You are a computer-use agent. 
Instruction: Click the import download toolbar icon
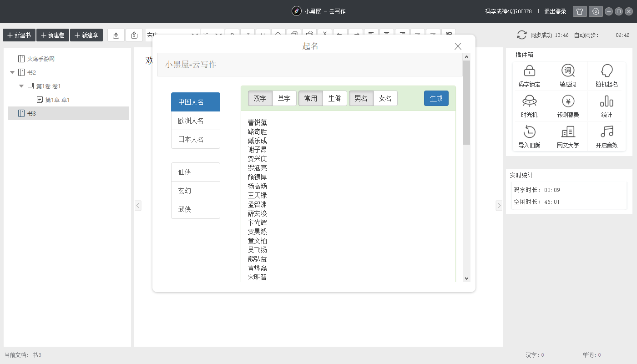[x=116, y=35]
